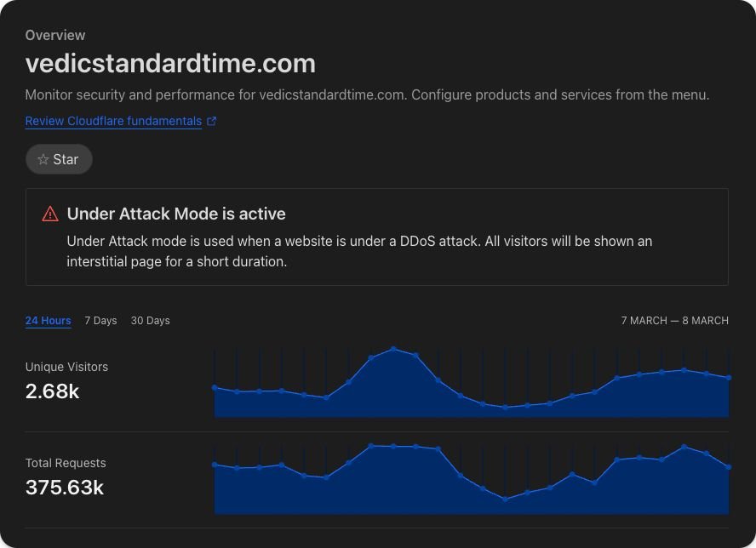
Task: Click the Under Attack Mode is active heading
Action: coord(176,214)
